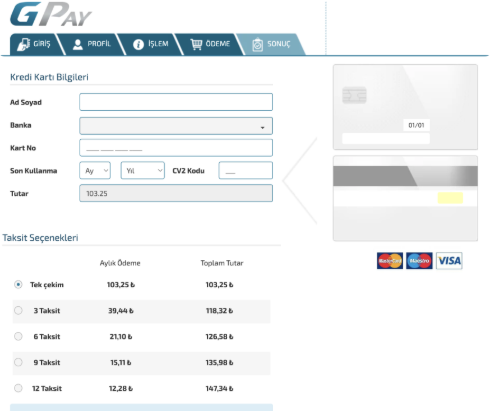
Task: Click the 126,58 total amount
Action: click(219, 337)
